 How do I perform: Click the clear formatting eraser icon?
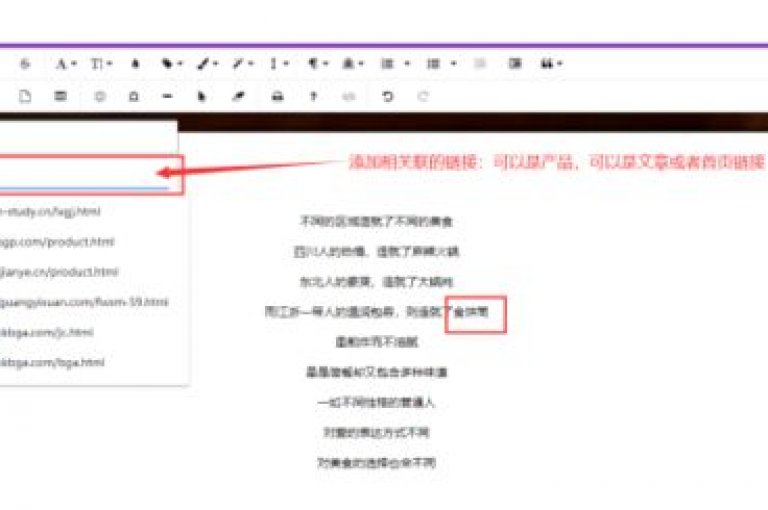click(x=238, y=97)
